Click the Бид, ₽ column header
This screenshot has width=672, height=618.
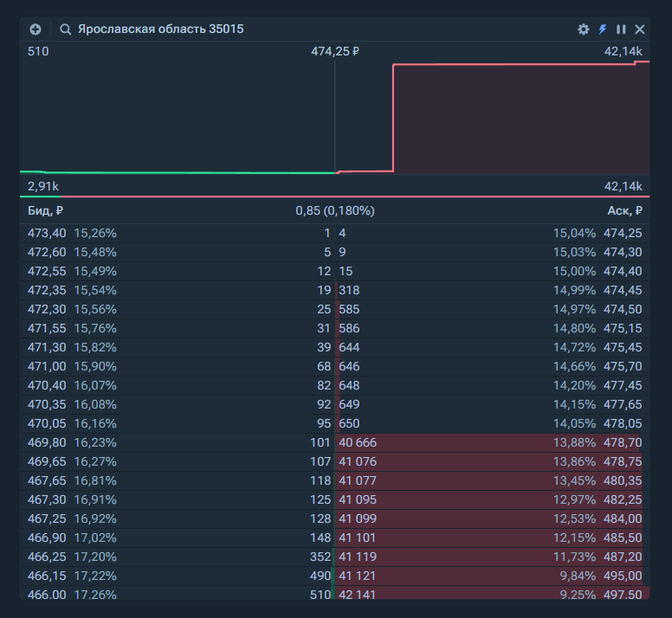coord(45,210)
